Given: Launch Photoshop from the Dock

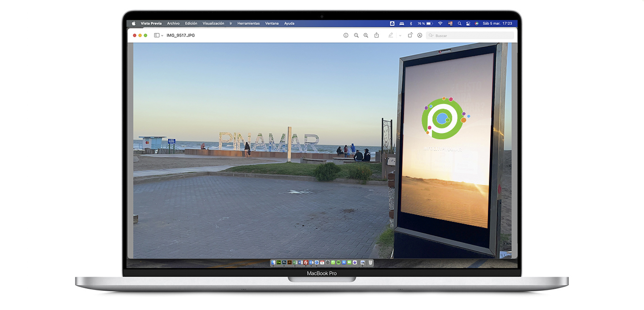Looking at the screenshot, I should [284, 262].
